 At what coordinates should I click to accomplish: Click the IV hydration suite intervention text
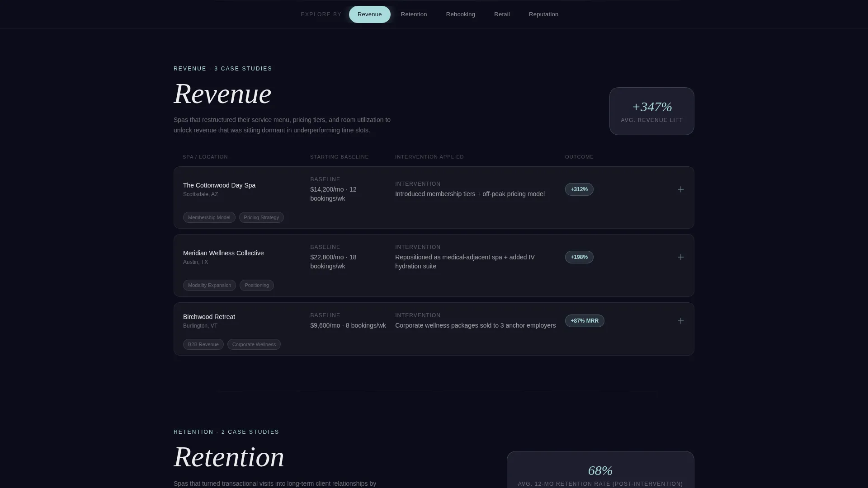pos(465,262)
